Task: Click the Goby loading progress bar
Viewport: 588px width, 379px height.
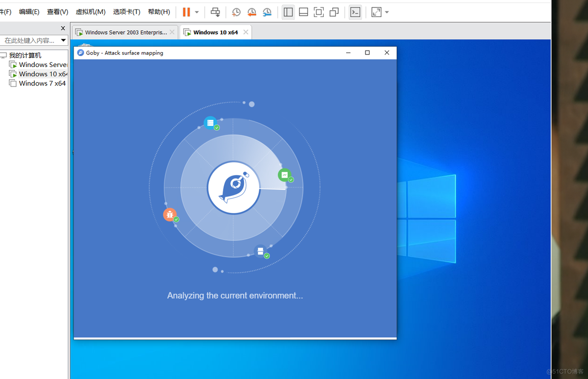Action: pos(235,338)
